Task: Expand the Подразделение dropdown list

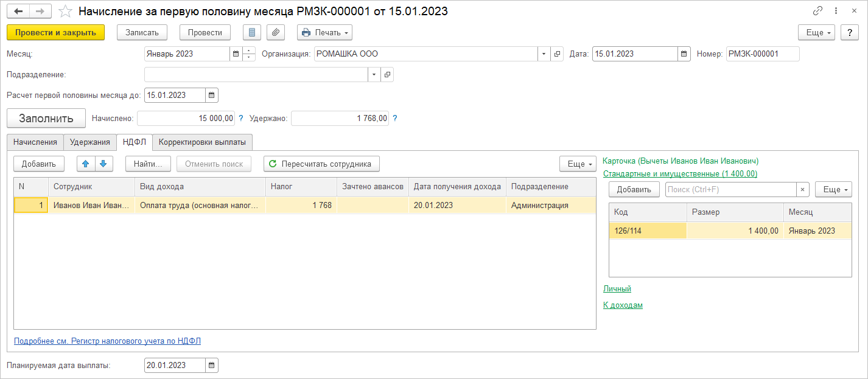Action: (374, 74)
